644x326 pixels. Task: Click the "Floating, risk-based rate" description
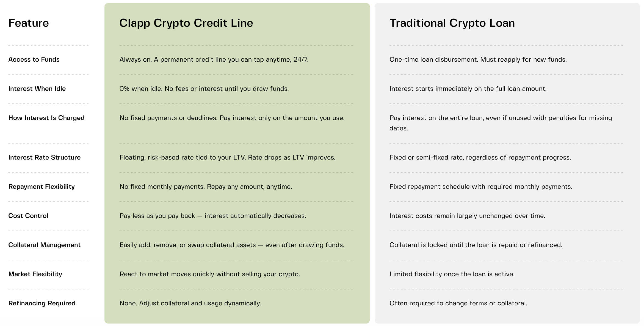[227, 157]
